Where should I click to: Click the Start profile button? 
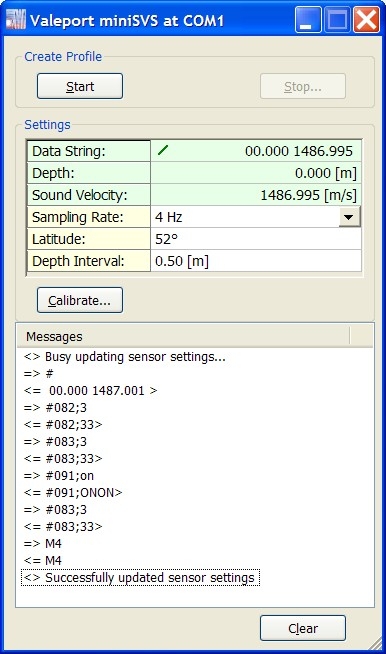point(80,86)
